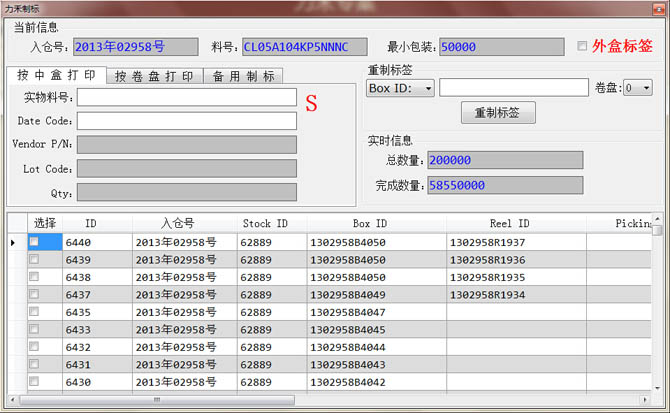Viewport: 670px width, 413px height.
Task: Click Reel ID cell 1302958R1935
Action: coord(516,277)
